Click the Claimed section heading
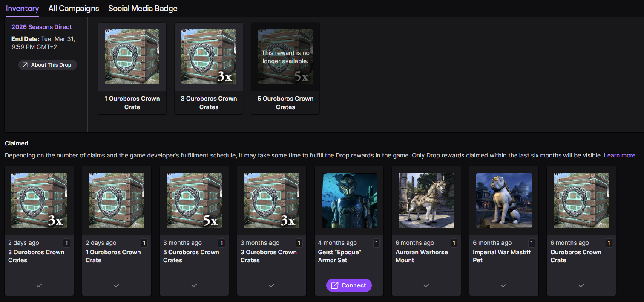644x302 pixels. tap(17, 143)
